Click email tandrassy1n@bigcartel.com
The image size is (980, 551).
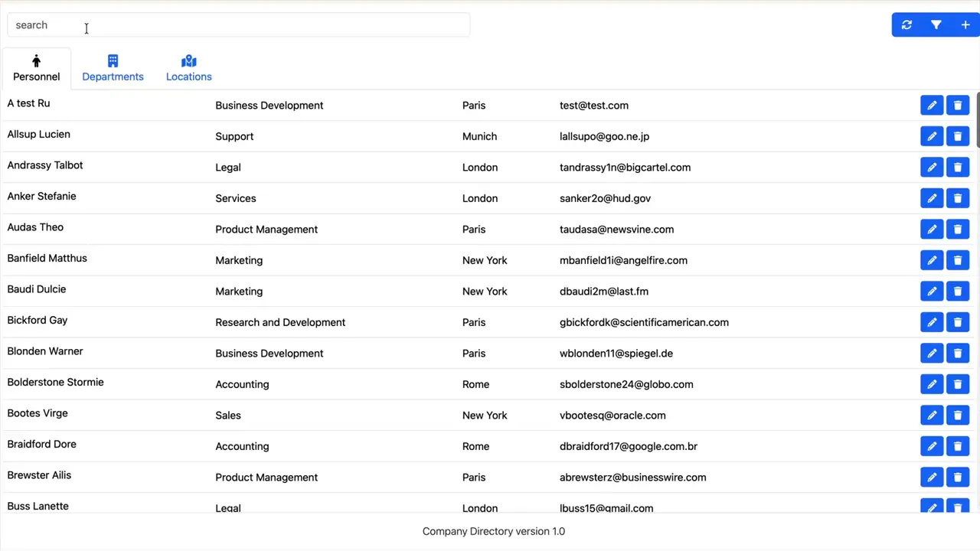click(625, 168)
